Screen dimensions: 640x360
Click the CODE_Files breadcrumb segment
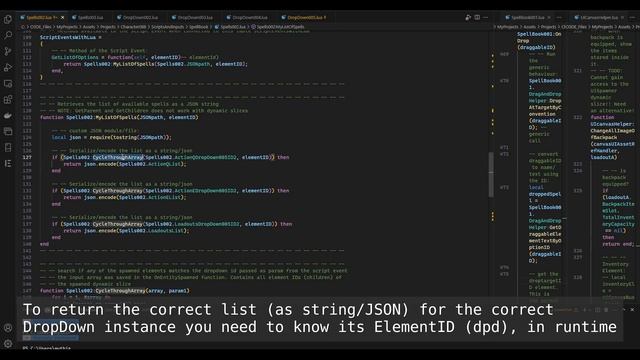click(x=40, y=27)
